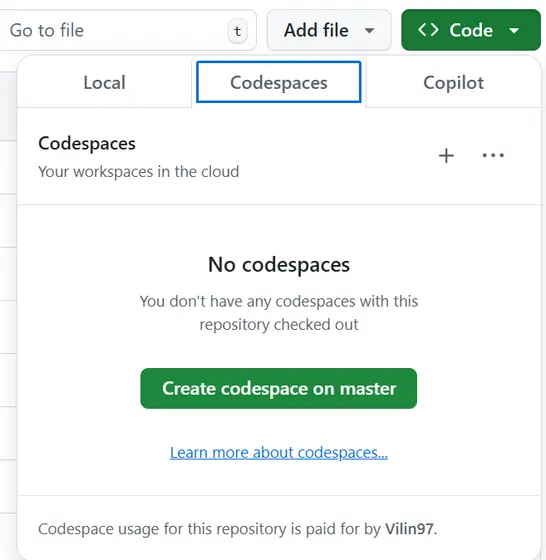
Task: Open the Learn more about codespaces link
Action: (279, 453)
